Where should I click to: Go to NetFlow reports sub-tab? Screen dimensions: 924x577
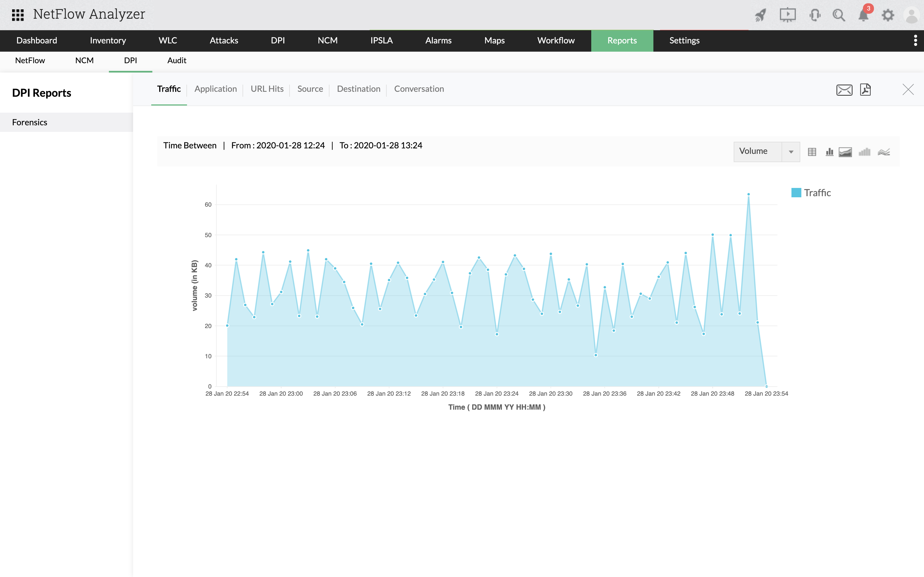(30, 60)
